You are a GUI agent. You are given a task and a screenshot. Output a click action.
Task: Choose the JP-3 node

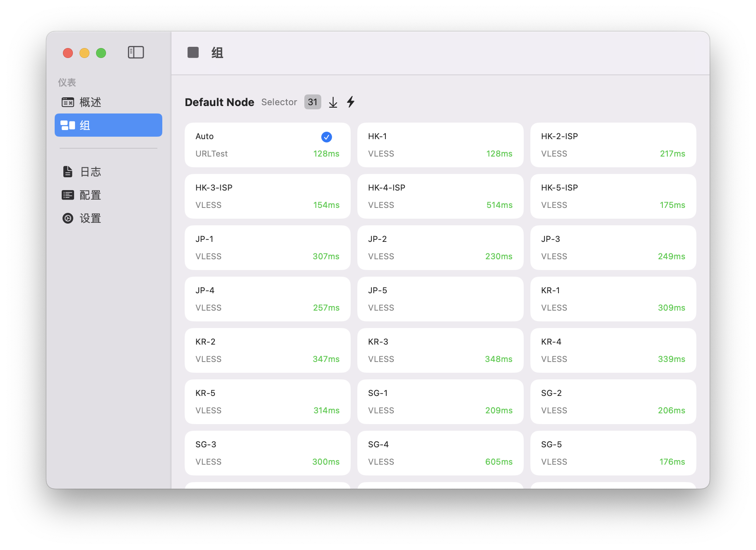[x=613, y=248]
